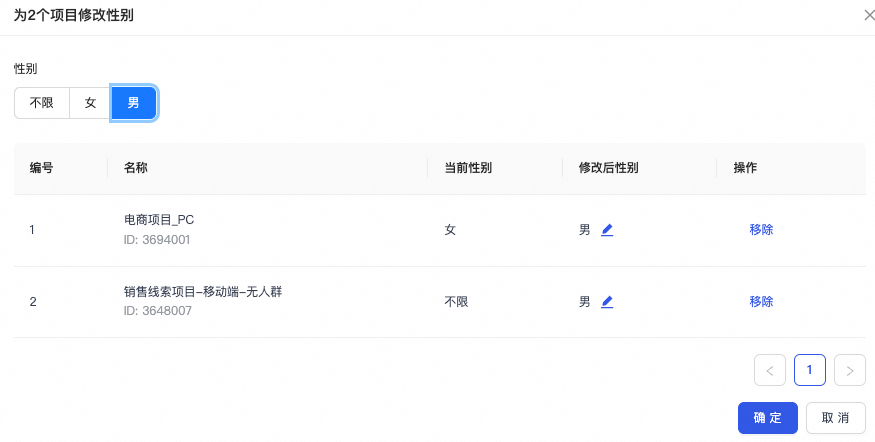
Task: Click the 当前性别 column header
Action: (x=467, y=168)
